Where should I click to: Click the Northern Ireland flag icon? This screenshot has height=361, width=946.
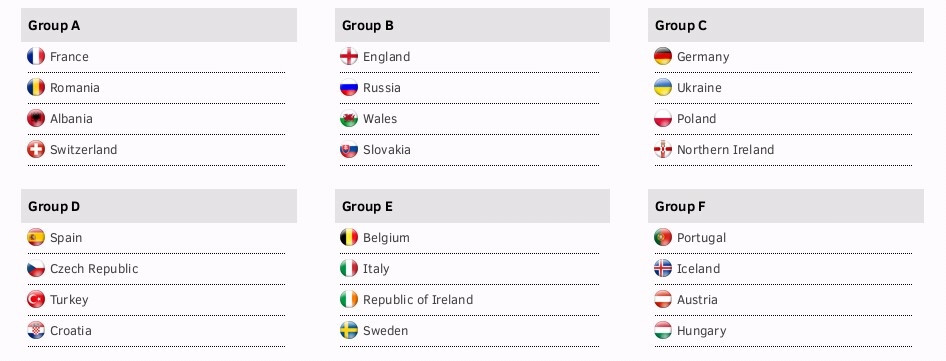pyautogui.click(x=662, y=149)
